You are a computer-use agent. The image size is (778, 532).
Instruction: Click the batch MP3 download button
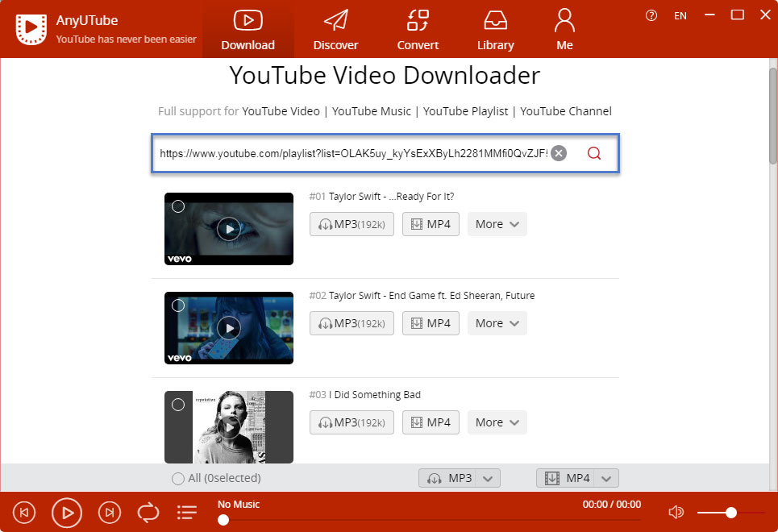447,479
